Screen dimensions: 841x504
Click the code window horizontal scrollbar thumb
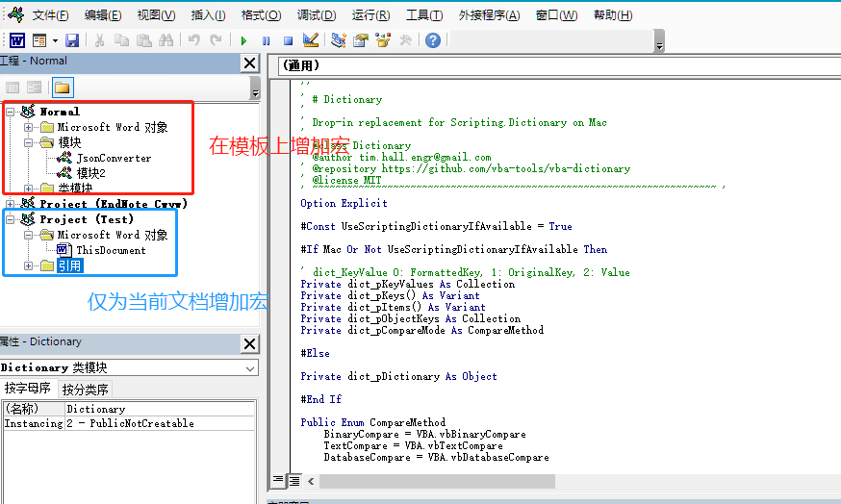437,481
